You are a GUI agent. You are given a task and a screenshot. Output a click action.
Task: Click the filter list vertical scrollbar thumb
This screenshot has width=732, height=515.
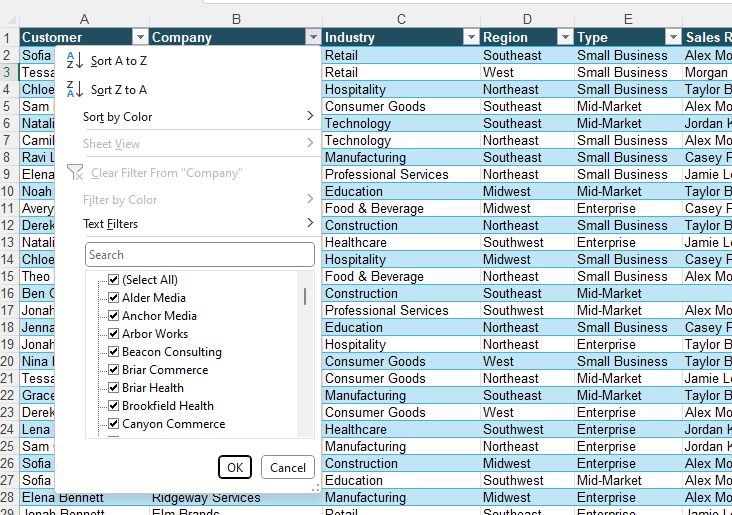pos(305,296)
